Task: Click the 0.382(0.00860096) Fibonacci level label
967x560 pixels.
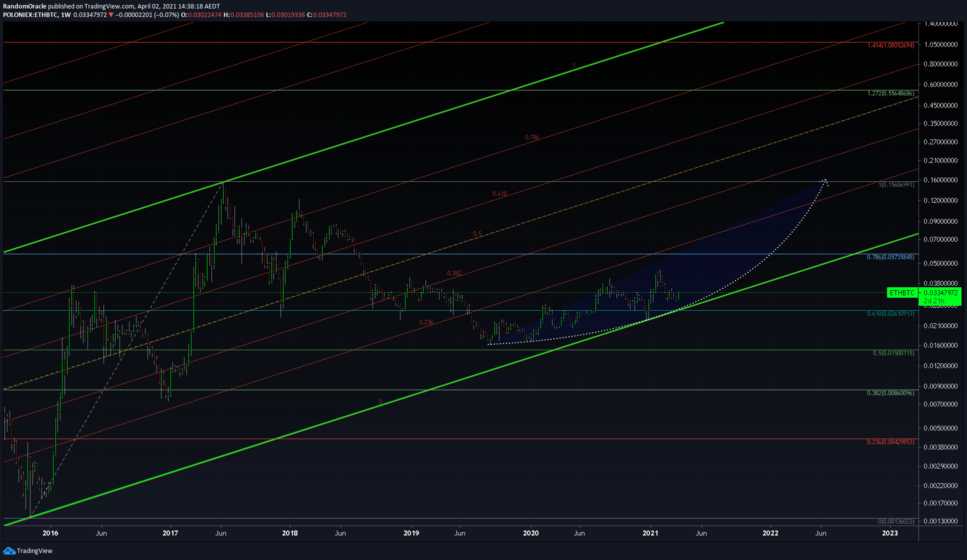Action: click(890, 393)
